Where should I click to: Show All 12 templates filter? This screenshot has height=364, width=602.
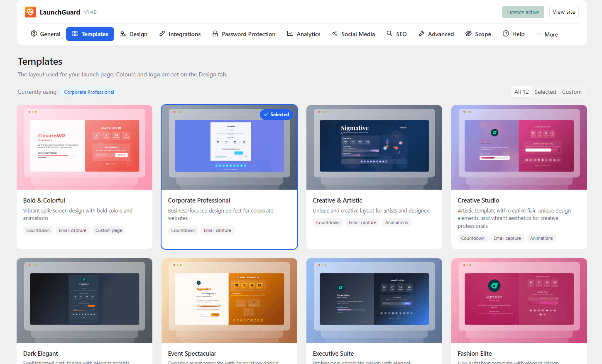521,92
